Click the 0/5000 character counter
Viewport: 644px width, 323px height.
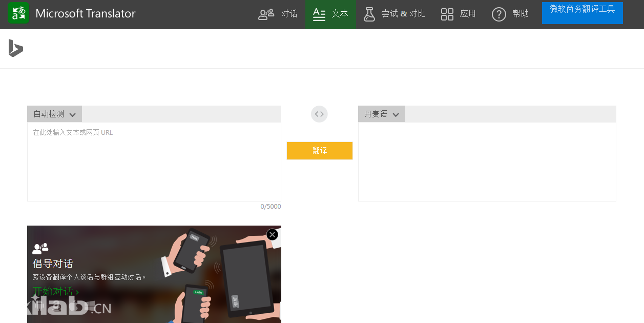click(x=271, y=207)
